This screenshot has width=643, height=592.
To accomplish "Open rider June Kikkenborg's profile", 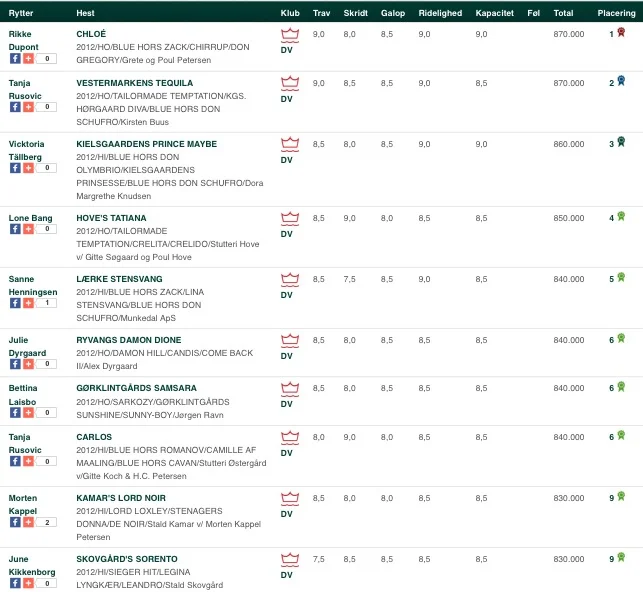I will pos(32,566).
